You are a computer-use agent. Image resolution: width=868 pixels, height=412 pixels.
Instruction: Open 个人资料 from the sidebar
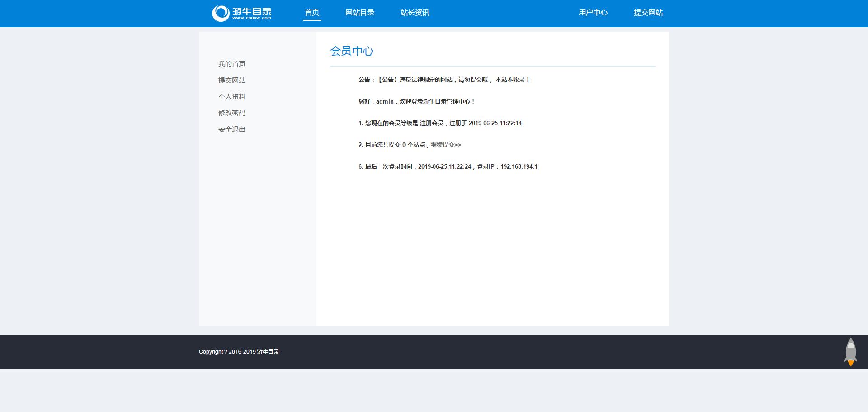(231, 97)
